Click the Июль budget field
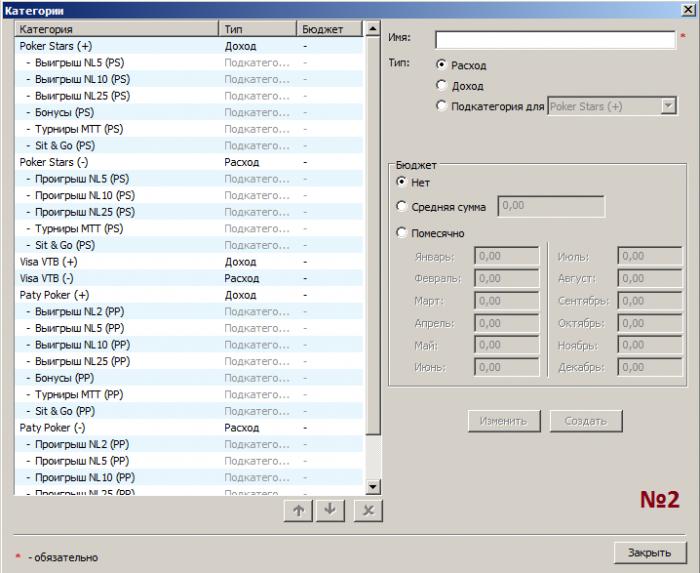The image size is (700, 573). (x=650, y=256)
